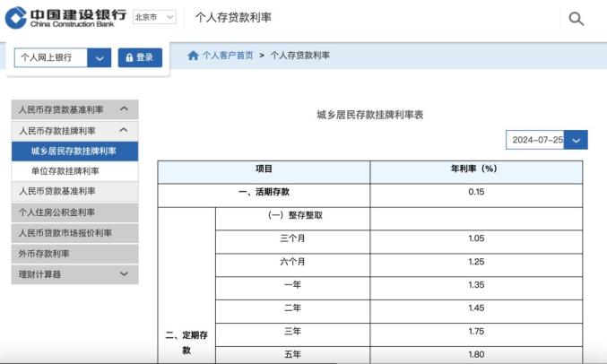The height and width of the screenshot is (364, 607).
Task: Click the home icon in breadcrumb
Action: (193, 56)
